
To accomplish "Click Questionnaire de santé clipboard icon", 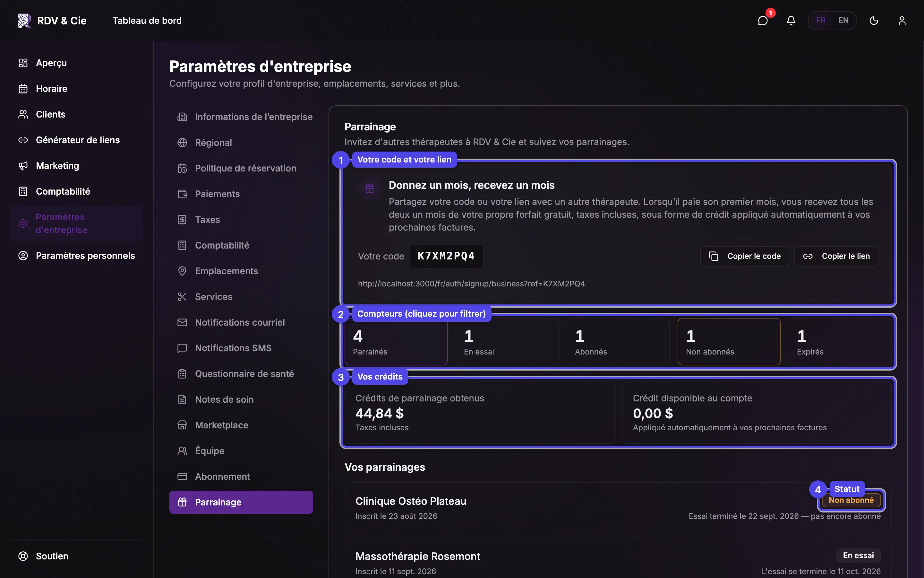I will pos(182,374).
